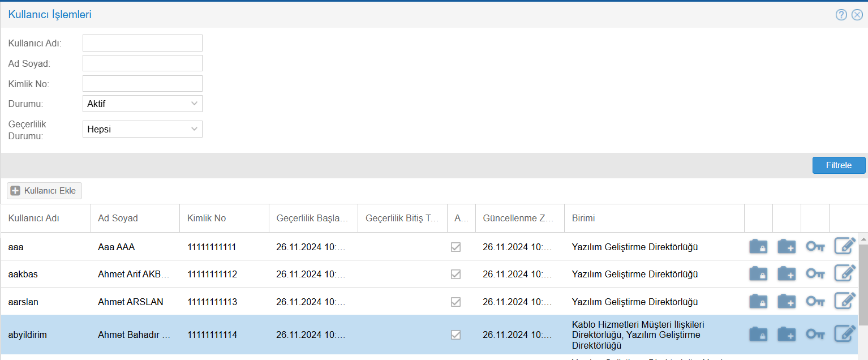The width and height of the screenshot is (868, 360).
Task: Toggle the active checkbox for user abyildirim
Action: [x=456, y=335]
